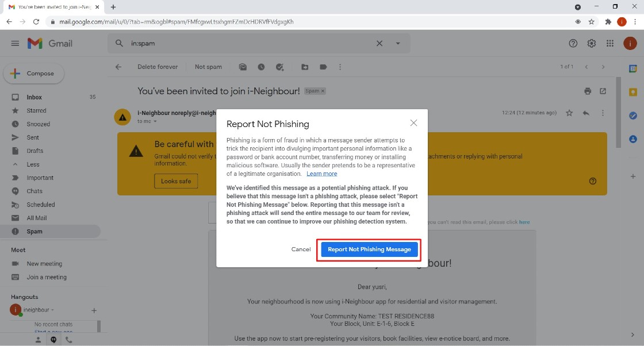Go to the older message arrow
This screenshot has width=644, height=346.
pos(603,67)
